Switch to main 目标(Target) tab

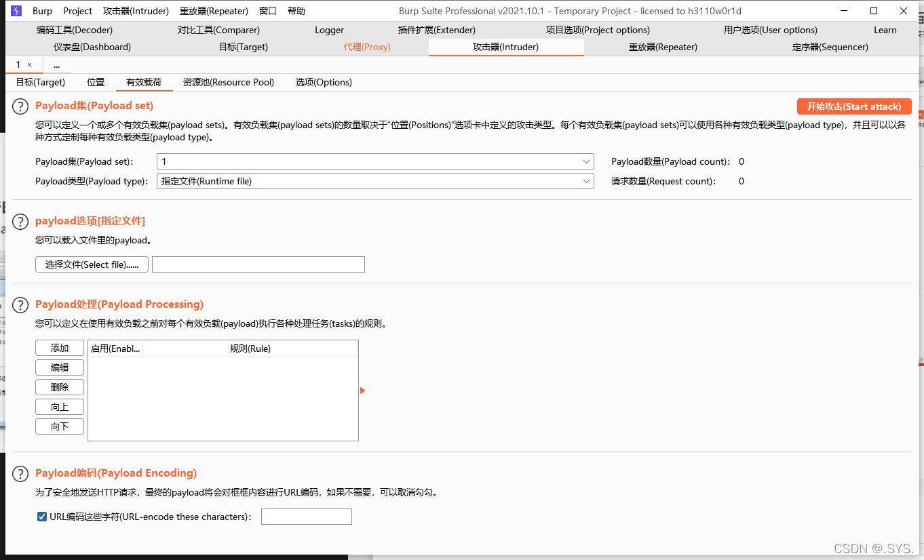click(244, 47)
